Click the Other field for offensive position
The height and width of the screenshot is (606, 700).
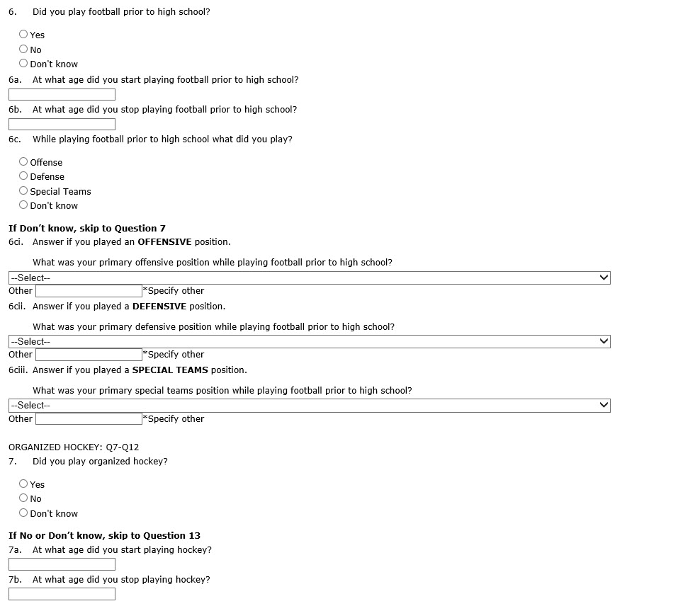(x=89, y=290)
